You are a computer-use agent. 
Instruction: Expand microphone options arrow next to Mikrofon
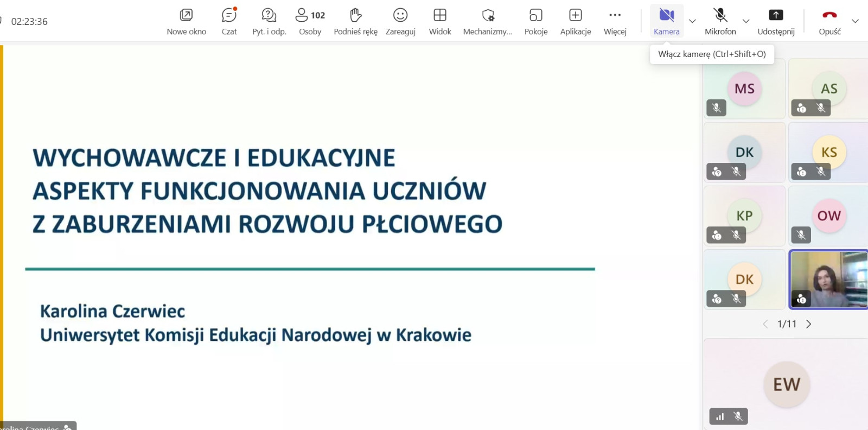[746, 21]
